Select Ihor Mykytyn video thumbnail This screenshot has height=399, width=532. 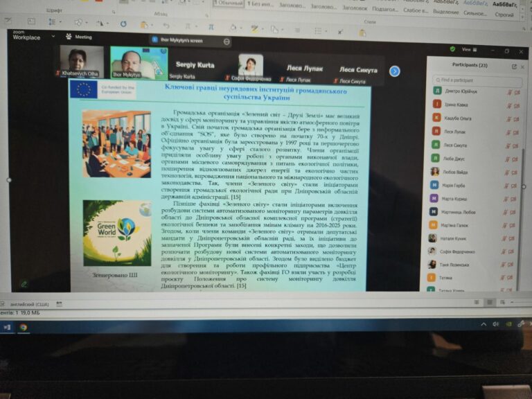pos(139,62)
